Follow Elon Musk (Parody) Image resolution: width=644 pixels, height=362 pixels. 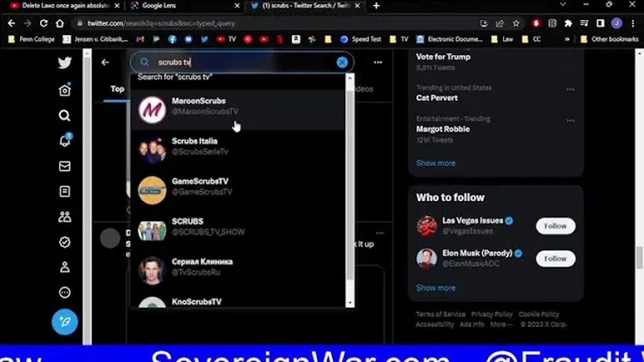(x=555, y=259)
